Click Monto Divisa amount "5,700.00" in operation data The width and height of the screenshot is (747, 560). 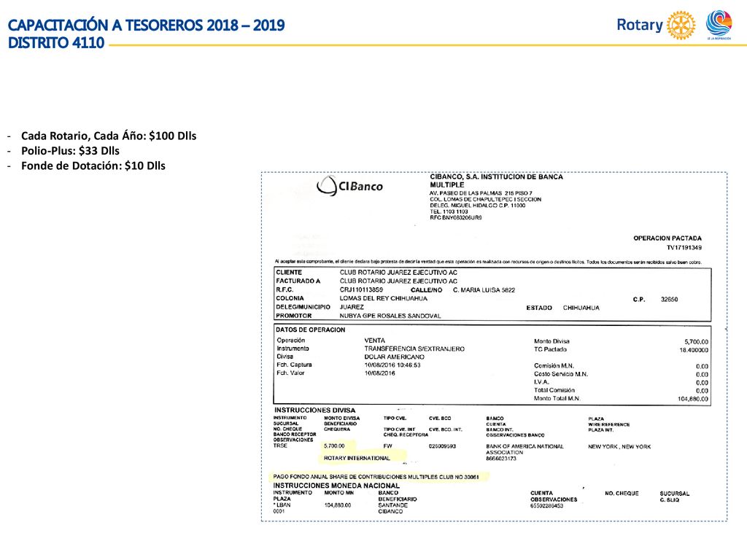696,342
